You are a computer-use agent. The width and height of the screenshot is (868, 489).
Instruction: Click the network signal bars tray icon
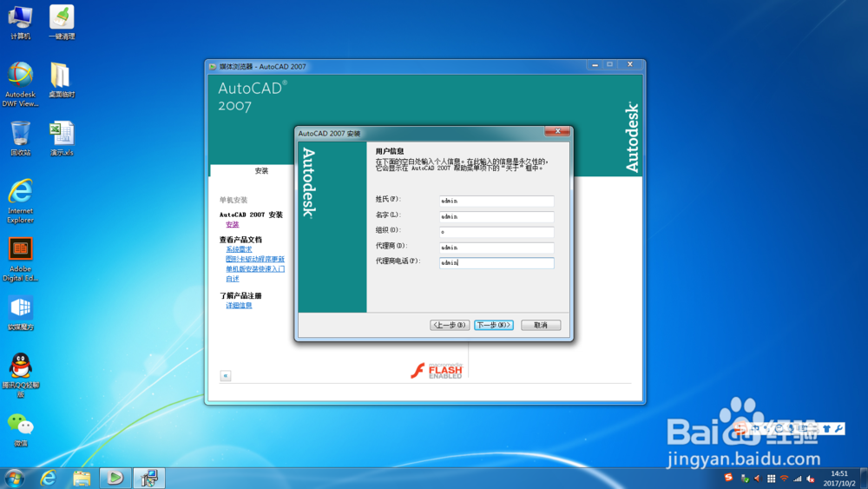click(x=797, y=479)
